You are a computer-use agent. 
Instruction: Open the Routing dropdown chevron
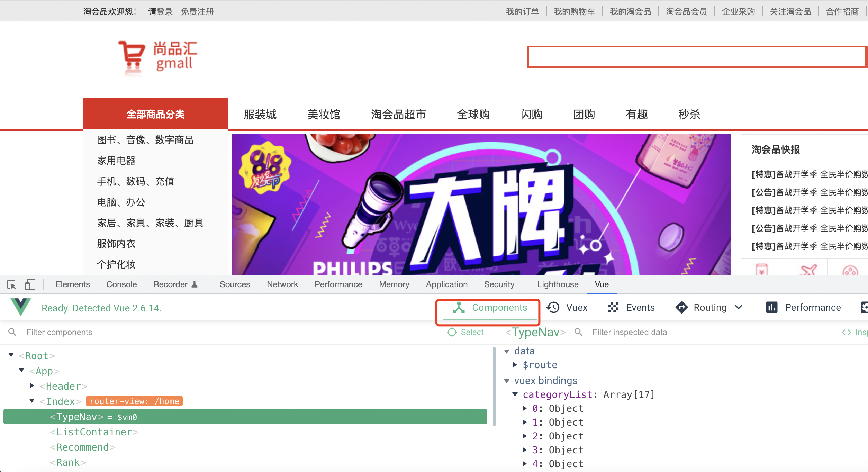coord(739,307)
